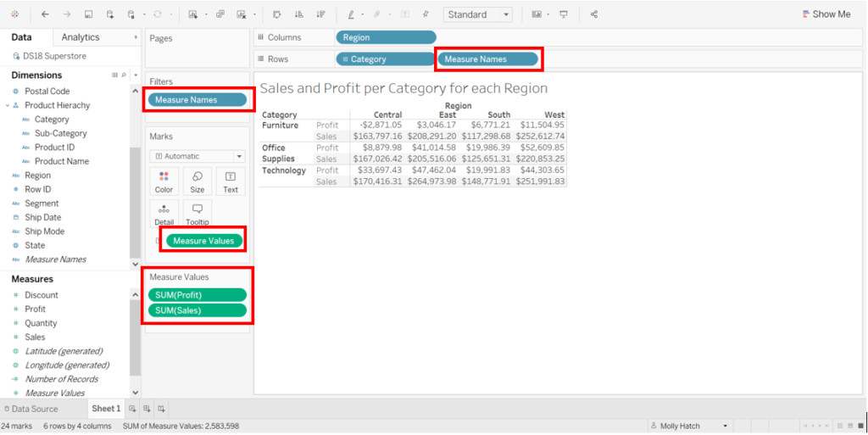Screen dimensions: 868x435
Task: Click the Size card in Marks
Action: pos(197,181)
